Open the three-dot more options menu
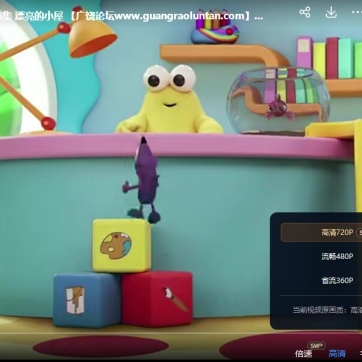The width and height of the screenshot is (362, 362). 357,13
